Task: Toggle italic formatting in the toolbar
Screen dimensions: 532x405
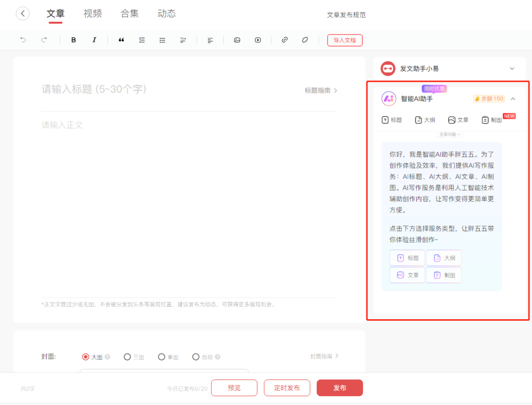Action: tap(94, 40)
